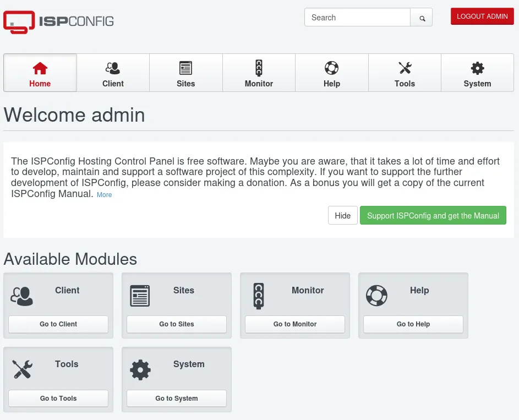Switch to the Client tab label

click(113, 84)
